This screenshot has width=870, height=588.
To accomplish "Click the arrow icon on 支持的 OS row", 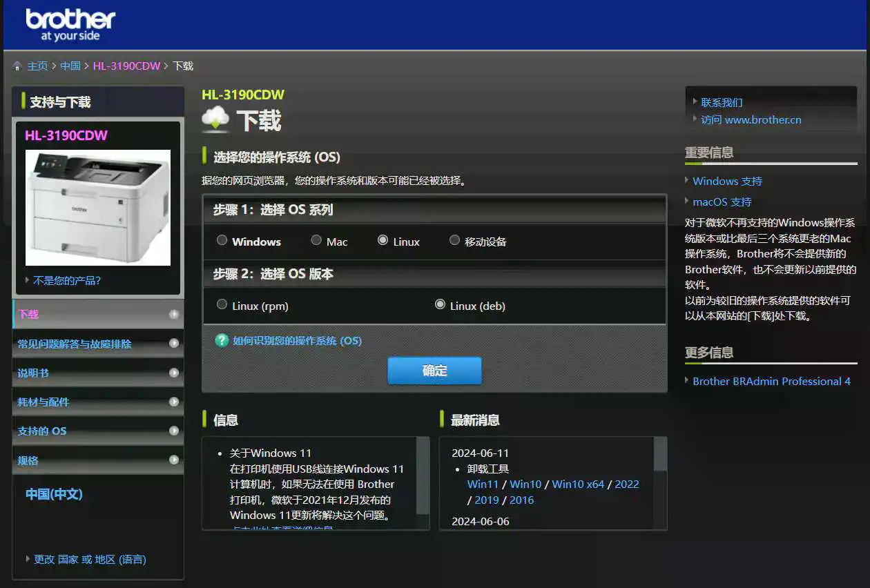I will (174, 431).
